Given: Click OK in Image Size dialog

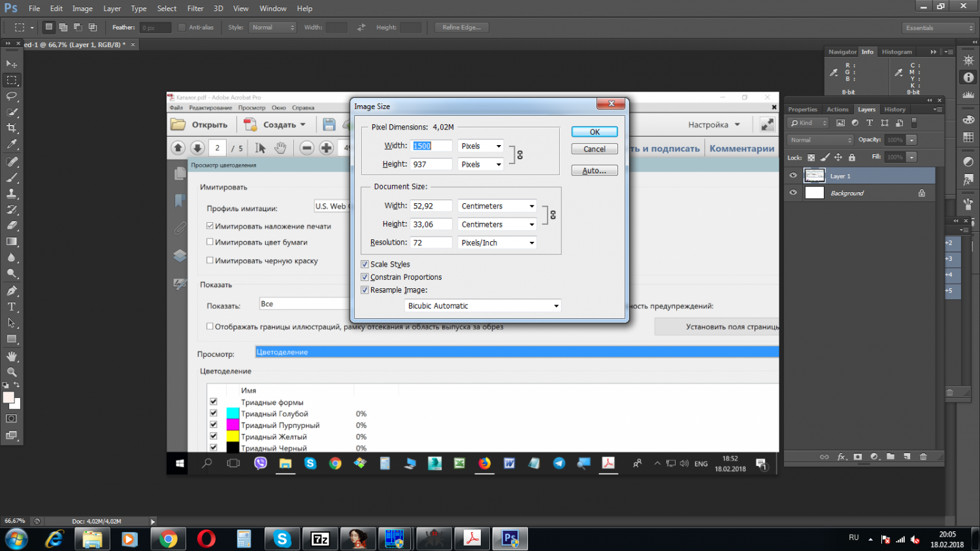Looking at the screenshot, I should click(x=595, y=131).
